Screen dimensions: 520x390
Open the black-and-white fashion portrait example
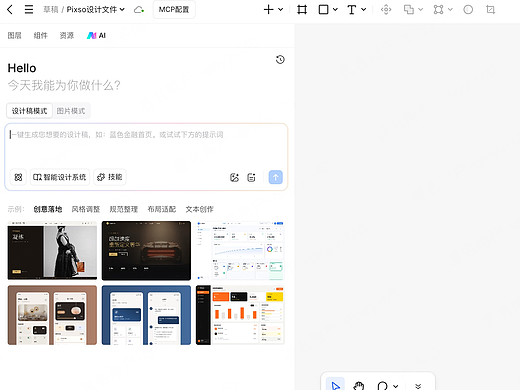click(52, 250)
